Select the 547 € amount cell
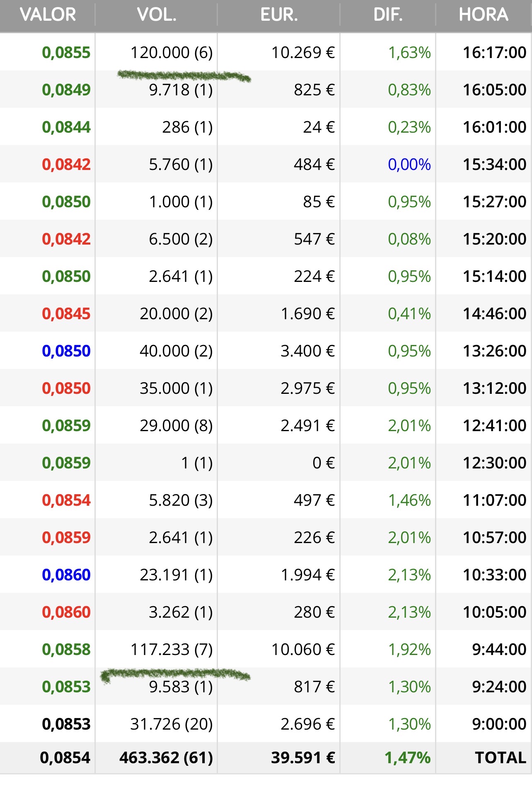532x786 pixels. click(314, 239)
